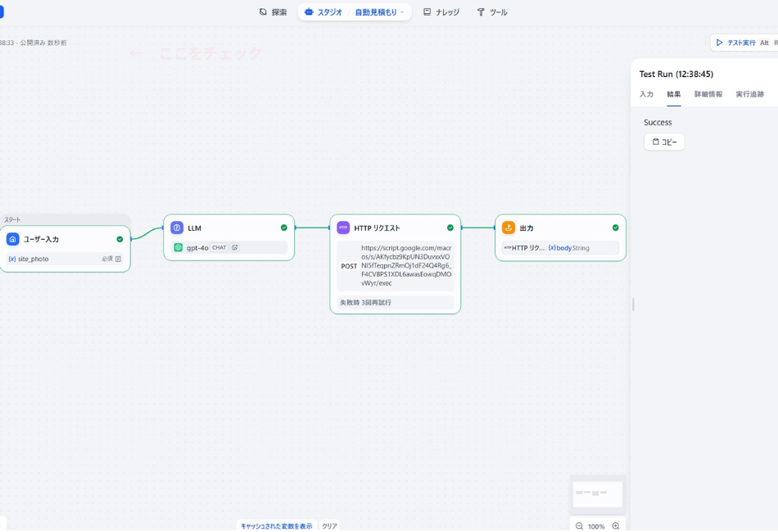The image size is (778, 532).
Task: Click the user input node home icon
Action: coord(13,239)
